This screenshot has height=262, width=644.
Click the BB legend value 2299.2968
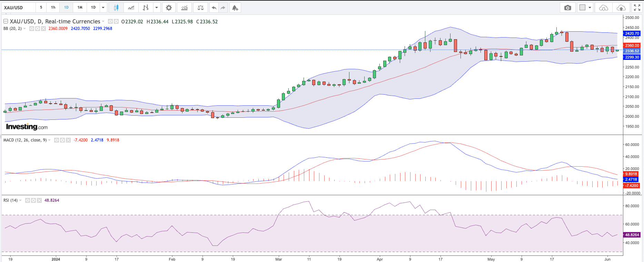(x=103, y=29)
